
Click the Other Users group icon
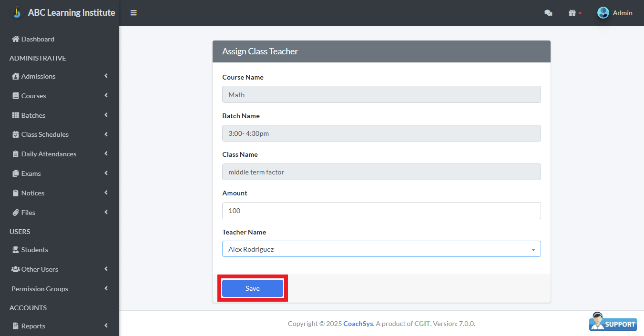click(x=16, y=269)
